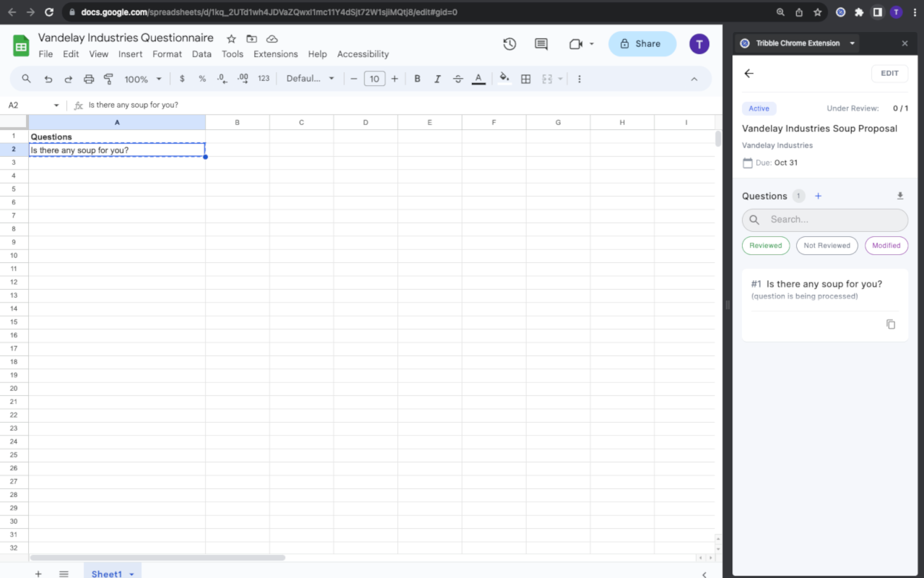Toggle italic formatting
This screenshot has height=578, width=924.
[x=437, y=79]
